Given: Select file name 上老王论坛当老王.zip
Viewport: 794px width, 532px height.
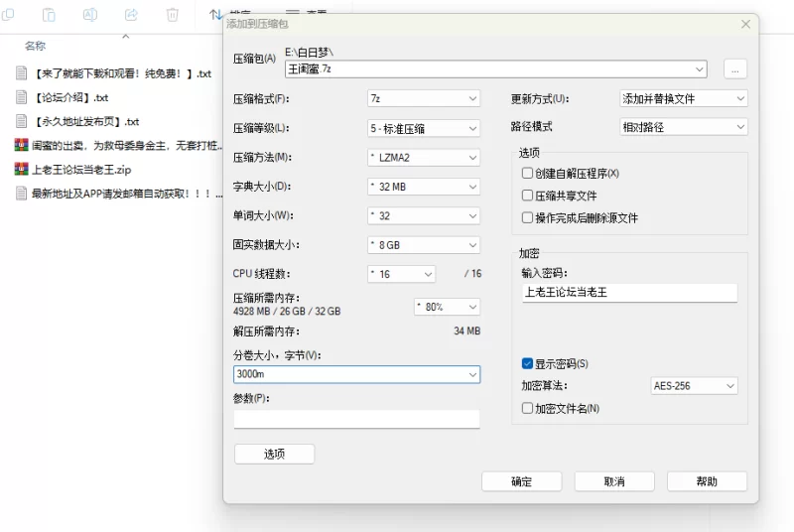Looking at the screenshot, I should 81,170.
